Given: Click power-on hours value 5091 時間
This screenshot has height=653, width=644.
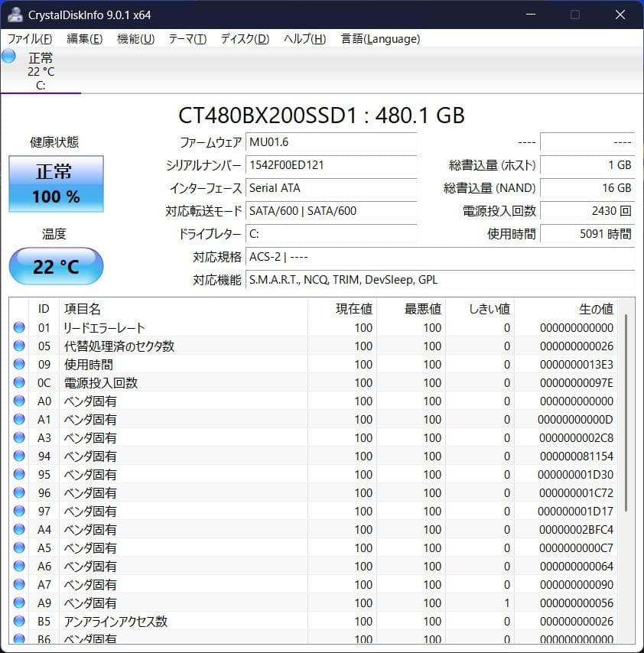Looking at the screenshot, I should [587, 234].
